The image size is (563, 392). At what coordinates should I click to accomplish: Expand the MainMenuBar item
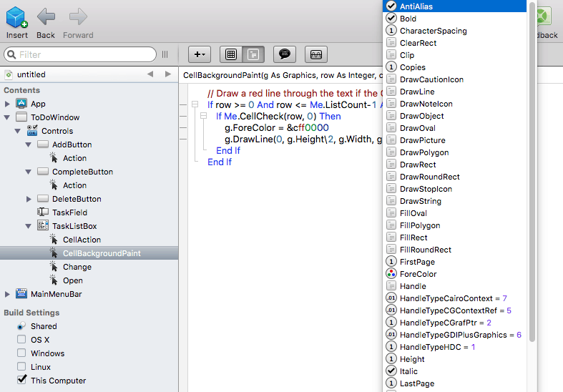[7, 295]
